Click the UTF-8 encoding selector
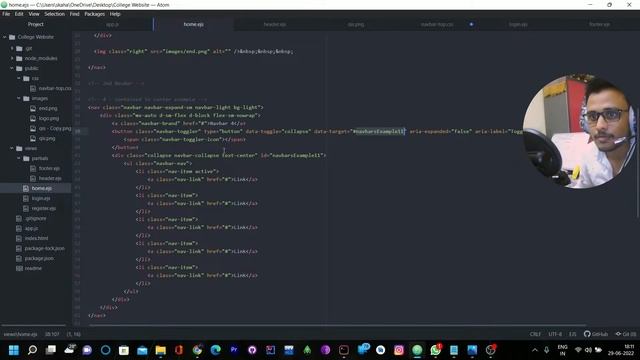Image resolution: width=640 pixels, height=360 pixels. [x=555, y=334]
